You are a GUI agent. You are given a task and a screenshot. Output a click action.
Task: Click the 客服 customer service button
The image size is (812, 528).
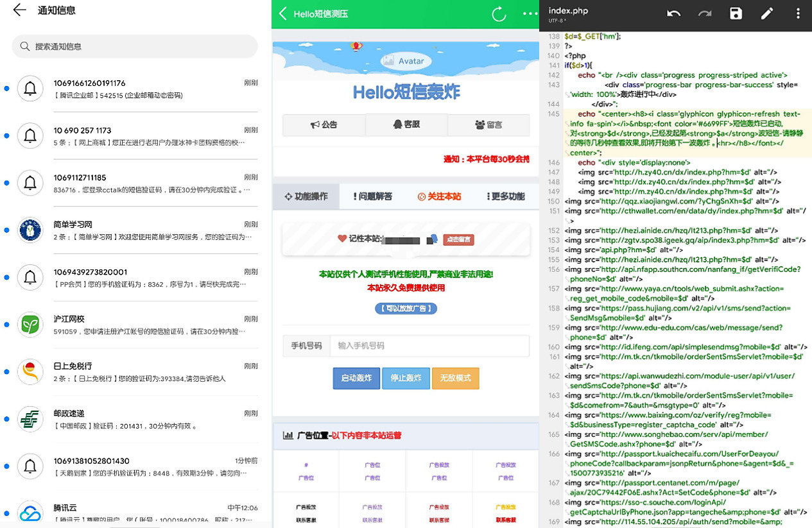coord(406,124)
